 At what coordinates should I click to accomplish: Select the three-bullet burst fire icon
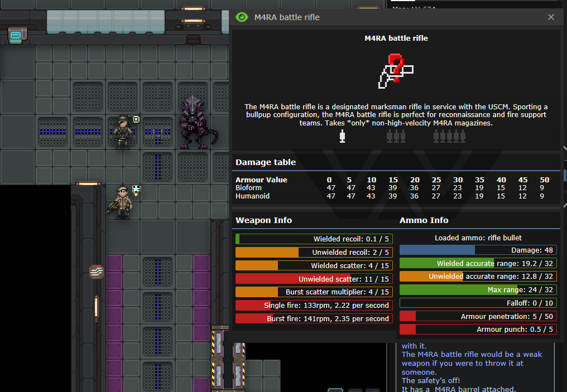[396, 136]
